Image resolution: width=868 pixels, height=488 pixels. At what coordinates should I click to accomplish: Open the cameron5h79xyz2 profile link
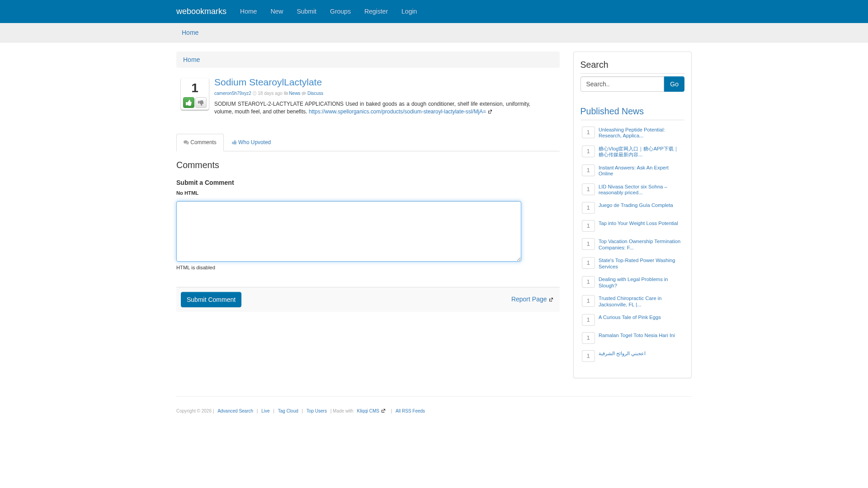coord(232,93)
